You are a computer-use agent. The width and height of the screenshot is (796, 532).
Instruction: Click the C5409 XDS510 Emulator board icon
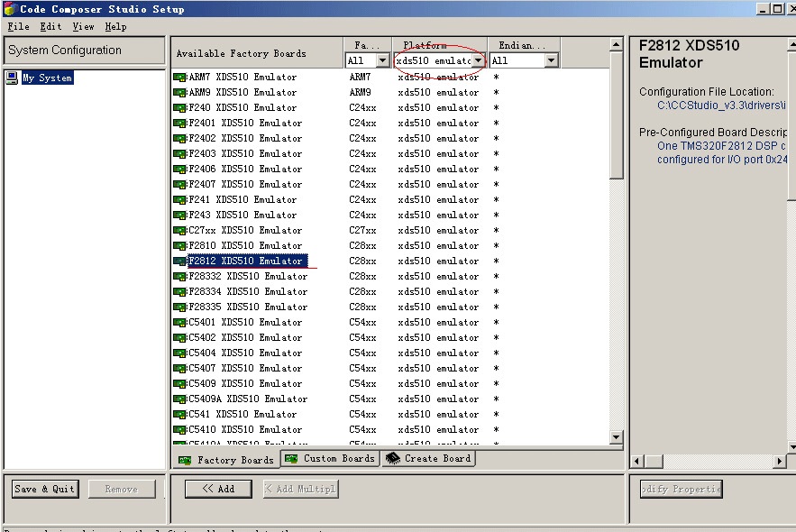pyautogui.click(x=179, y=383)
